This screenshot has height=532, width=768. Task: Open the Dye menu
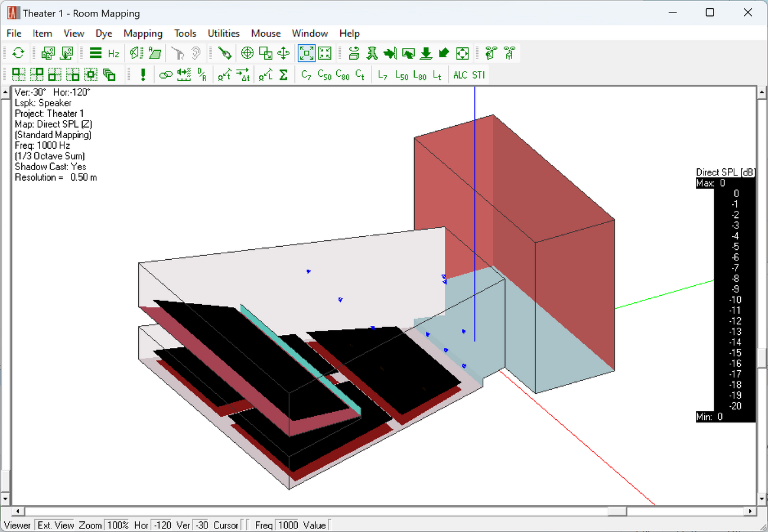(104, 34)
